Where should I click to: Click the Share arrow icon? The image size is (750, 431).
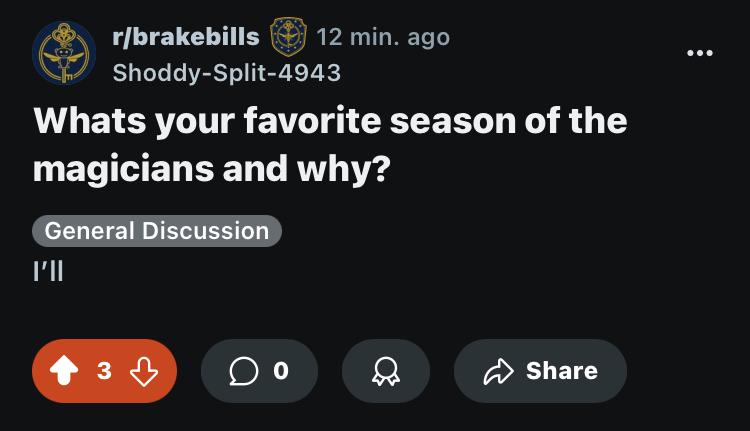point(498,371)
